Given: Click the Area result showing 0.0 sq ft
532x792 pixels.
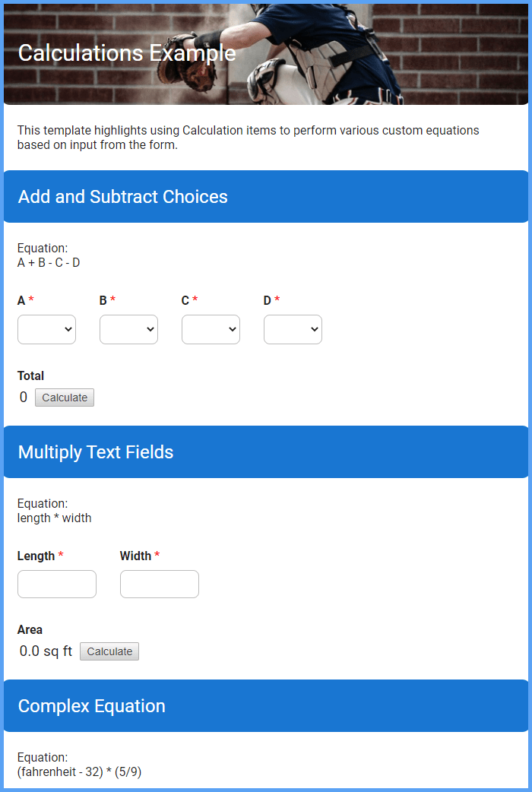Looking at the screenshot, I should [46, 651].
